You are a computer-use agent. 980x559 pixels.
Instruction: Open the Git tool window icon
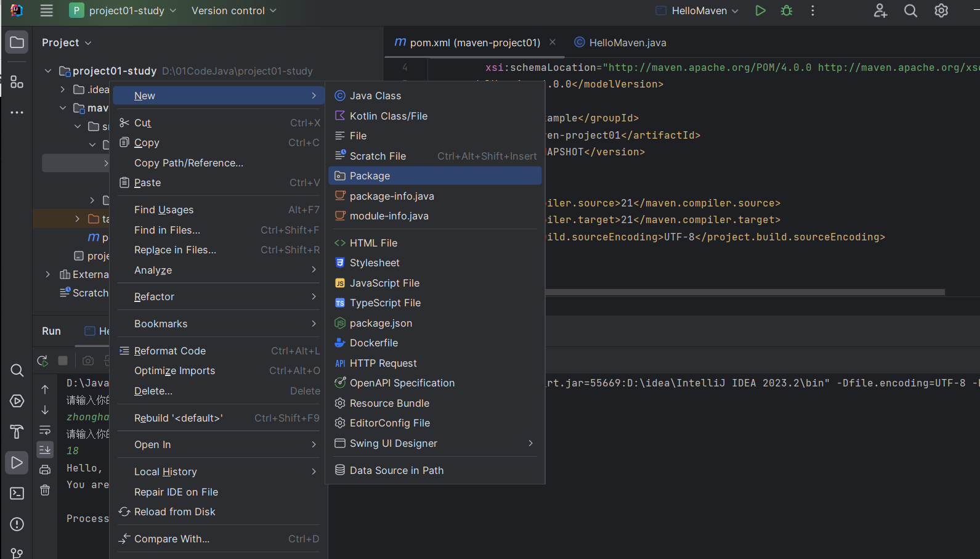click(x=17, y=553)
